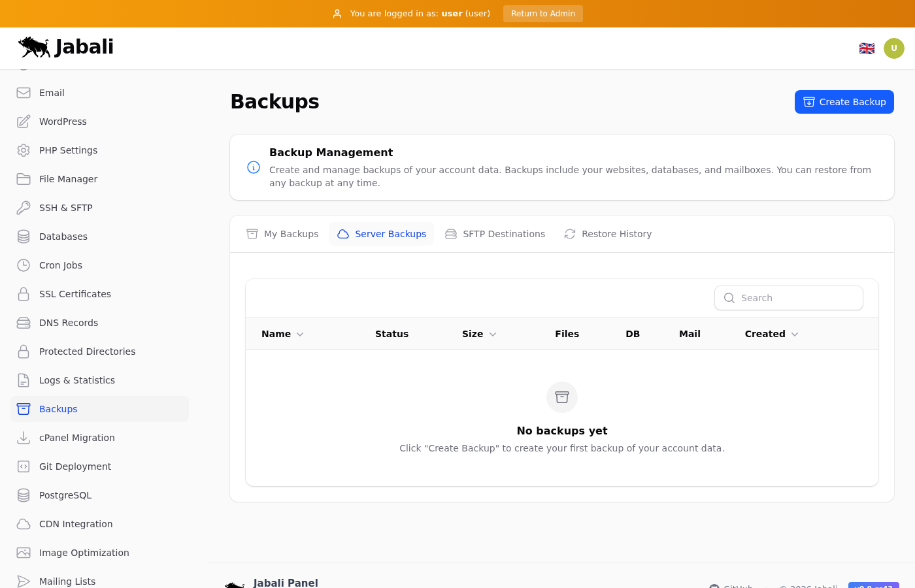Select the Cron Jobs clock icon

tap(24, 265)
